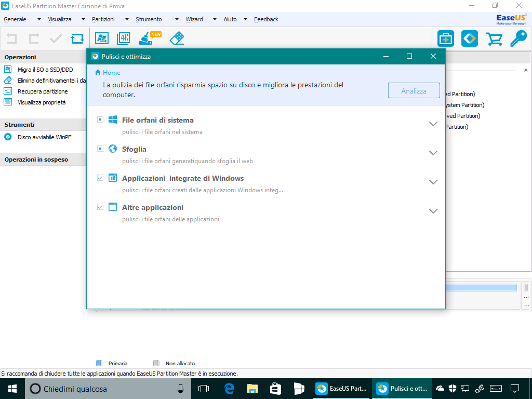The height and width of the screenshot is (399, 532).
Task: Go to Home in the cleanup dialog
Action: click(x=108, y=73)
